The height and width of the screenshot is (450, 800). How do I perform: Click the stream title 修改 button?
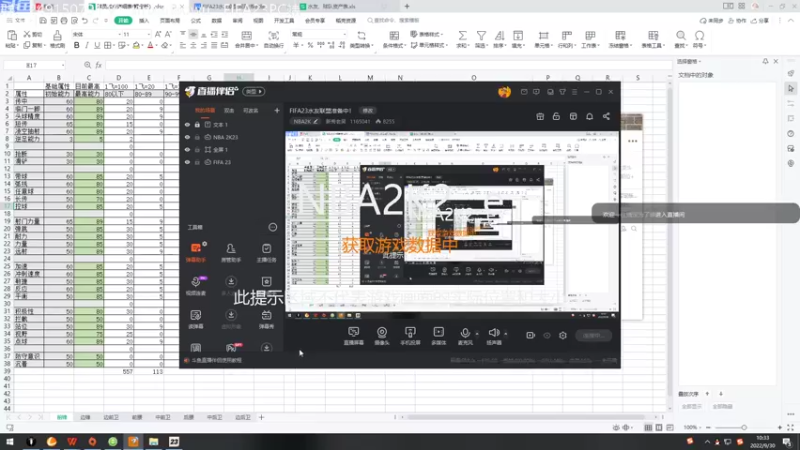pos(367,111)
